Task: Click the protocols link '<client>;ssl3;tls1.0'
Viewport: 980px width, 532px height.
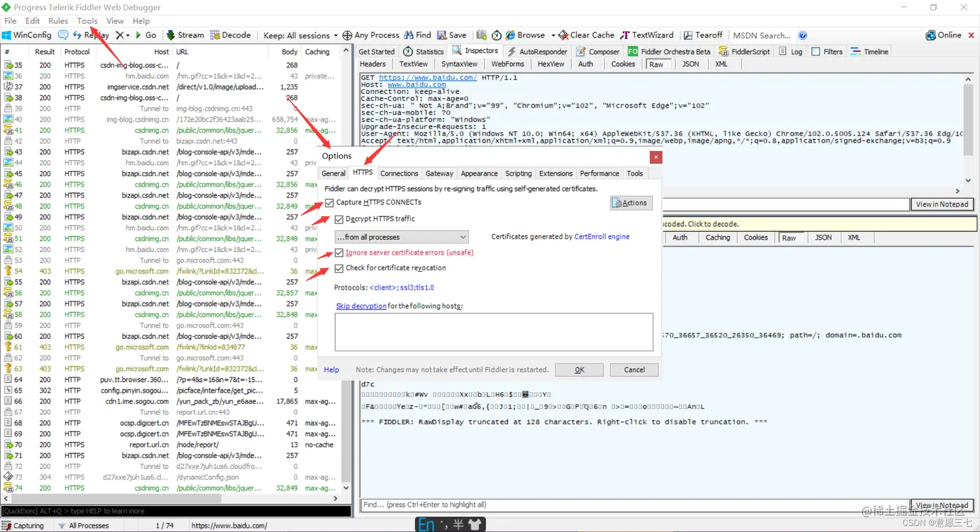Action: point(402,288)
